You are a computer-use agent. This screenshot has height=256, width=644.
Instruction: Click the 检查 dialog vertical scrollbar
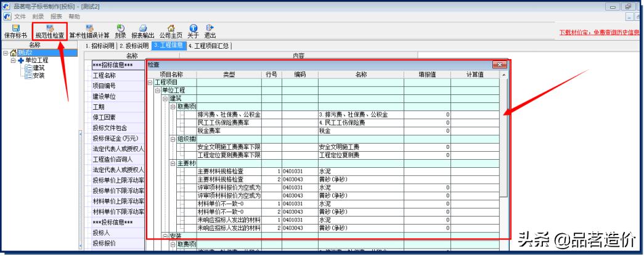click(x=503, y=138)
